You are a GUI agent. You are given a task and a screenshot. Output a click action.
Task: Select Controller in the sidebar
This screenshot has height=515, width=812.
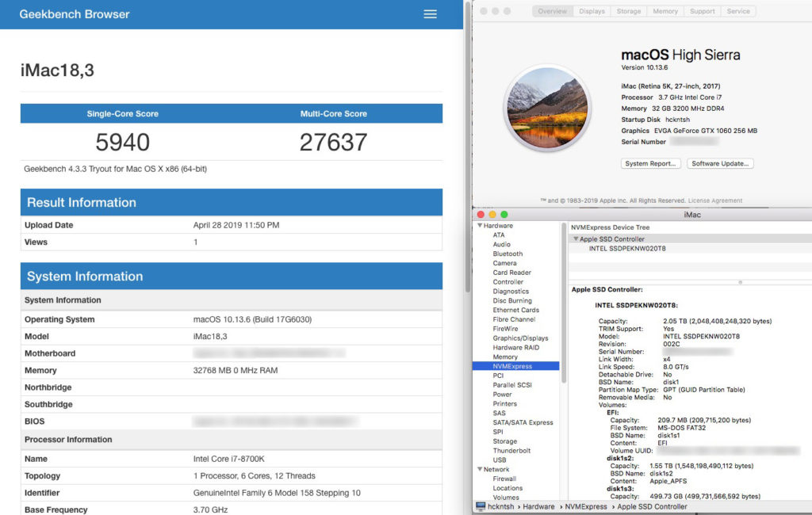pyautogui.click(x=507, y=281)
